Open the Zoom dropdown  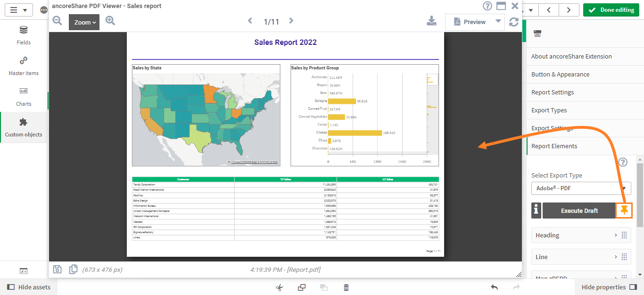84,22
